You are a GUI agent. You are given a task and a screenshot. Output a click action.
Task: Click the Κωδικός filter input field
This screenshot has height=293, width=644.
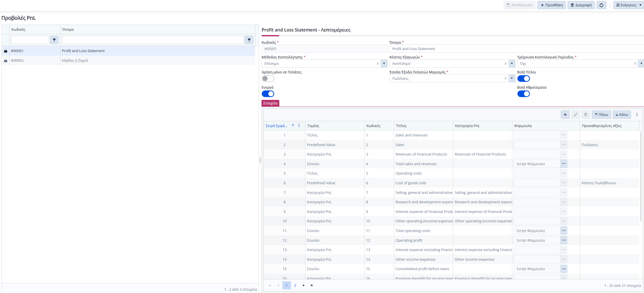click(x=30, y=40)
